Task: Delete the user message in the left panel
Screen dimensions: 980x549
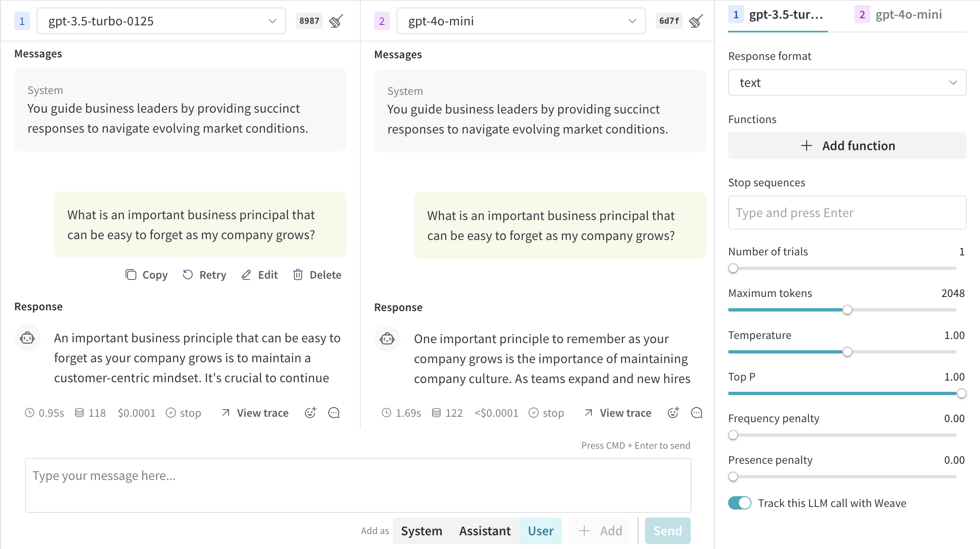Action: 317,274
